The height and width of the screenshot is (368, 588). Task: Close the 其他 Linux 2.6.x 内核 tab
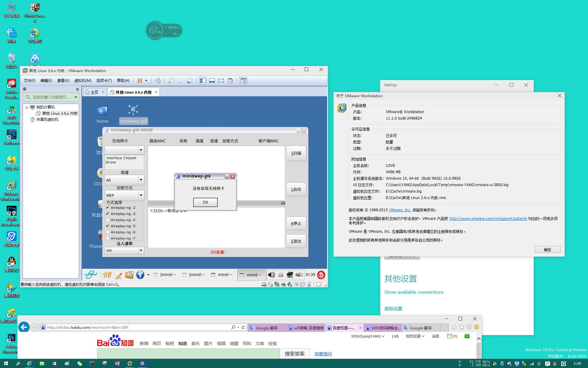tap(156, 92)
